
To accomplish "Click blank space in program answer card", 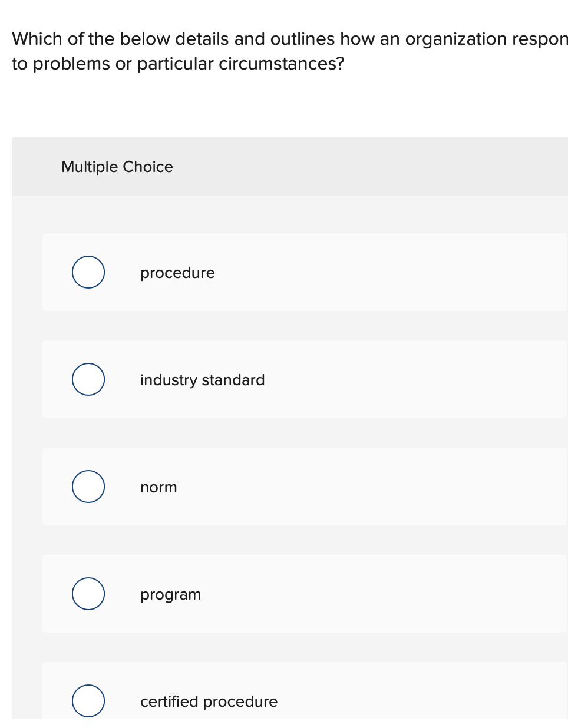I will pos(412,594).
